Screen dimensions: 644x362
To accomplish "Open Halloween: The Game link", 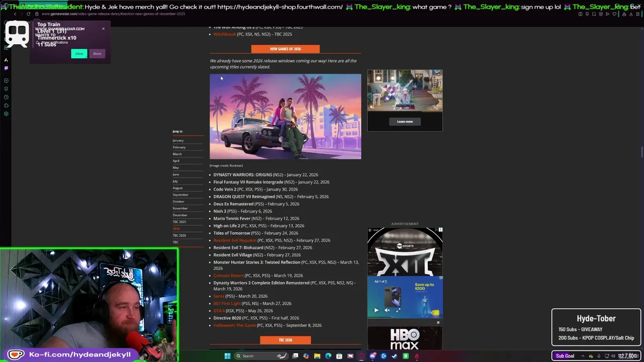I will click(x=234, y=325).
